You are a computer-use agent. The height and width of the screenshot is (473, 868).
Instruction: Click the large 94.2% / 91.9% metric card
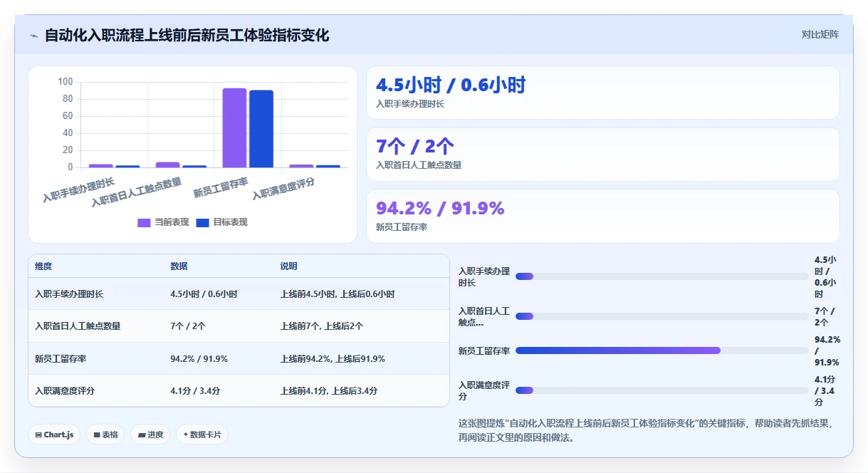click(603, 216)
